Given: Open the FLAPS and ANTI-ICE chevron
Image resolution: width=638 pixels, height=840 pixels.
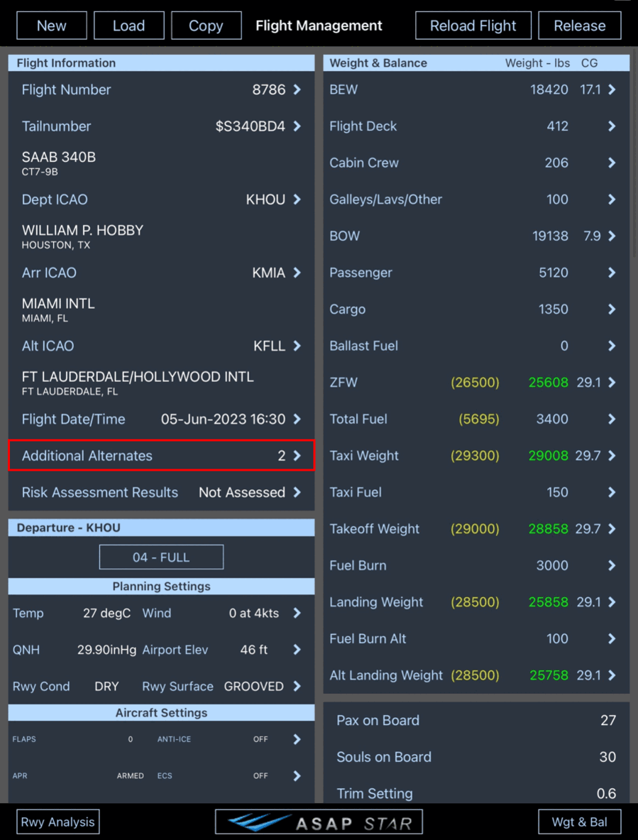Looking at the screenshot, I should tap(297, 739).
